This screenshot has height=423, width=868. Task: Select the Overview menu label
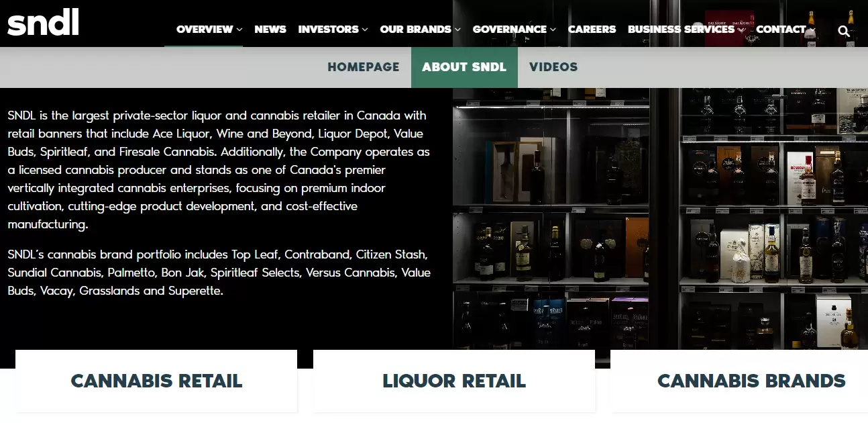(x=205, y=30)
